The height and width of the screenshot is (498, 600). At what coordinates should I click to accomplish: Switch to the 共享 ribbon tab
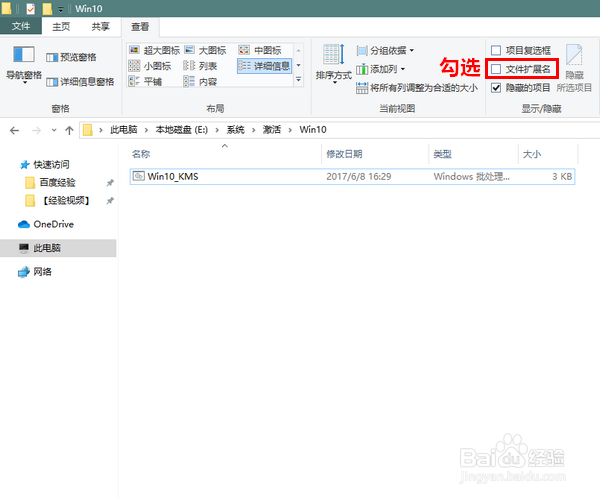pos(101,26)
